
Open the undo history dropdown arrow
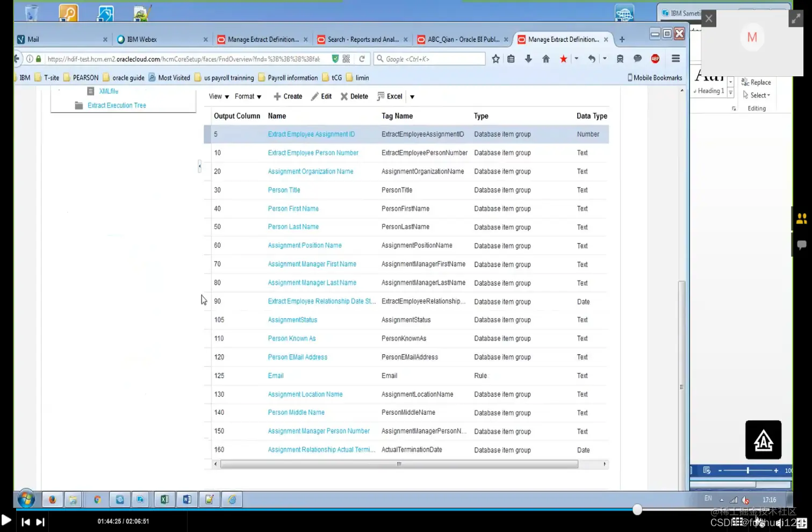tap(605, 58)
